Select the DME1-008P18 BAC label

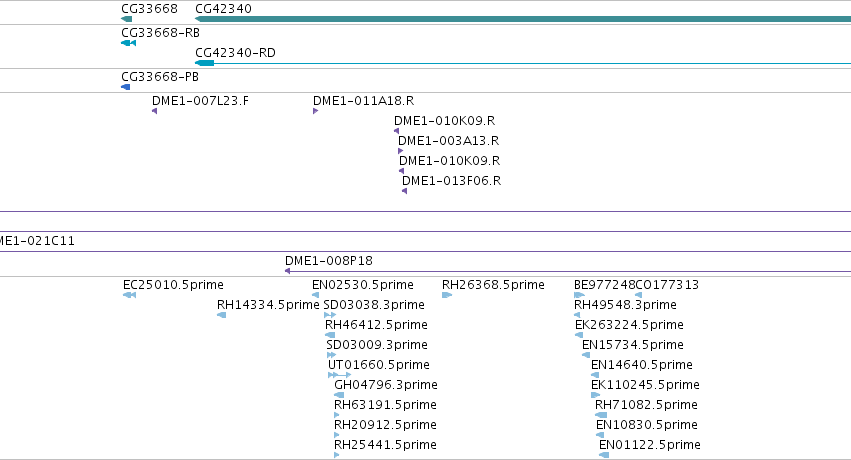point(329,261)
